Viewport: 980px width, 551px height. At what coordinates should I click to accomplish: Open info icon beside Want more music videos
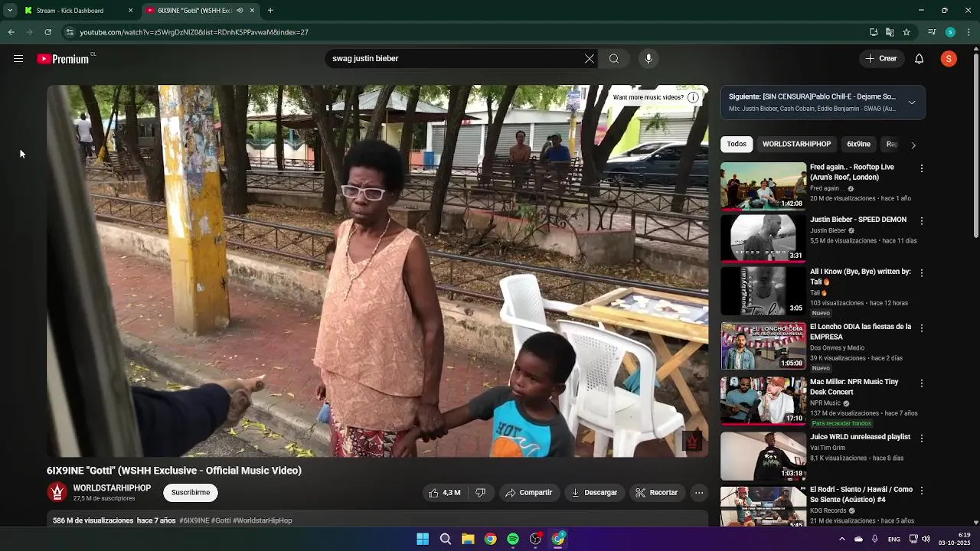(693, 97)
